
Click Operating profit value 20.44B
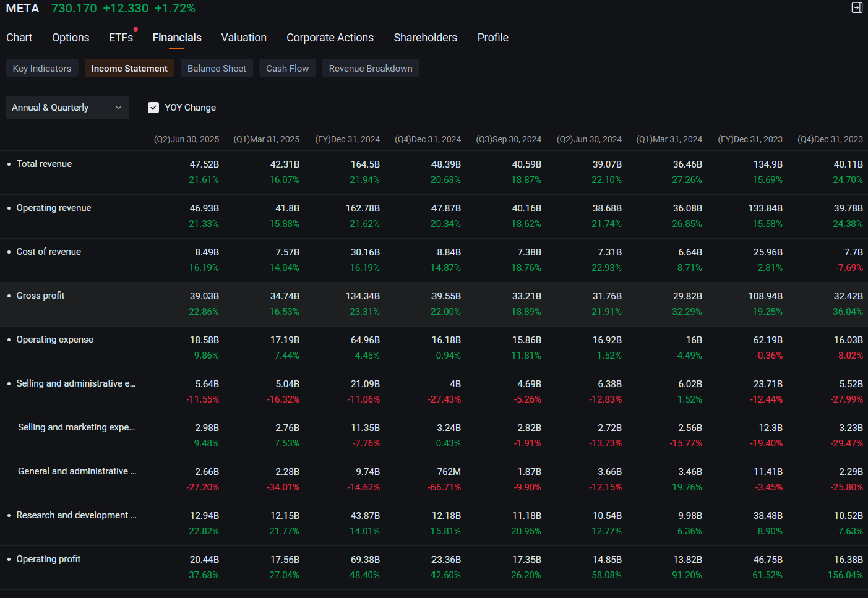(204, 560)
